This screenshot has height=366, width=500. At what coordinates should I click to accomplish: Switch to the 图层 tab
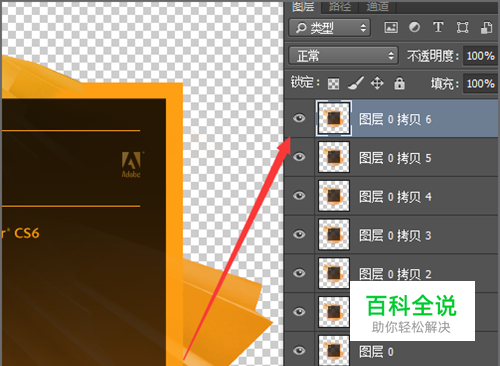click(x=303, y=6)
